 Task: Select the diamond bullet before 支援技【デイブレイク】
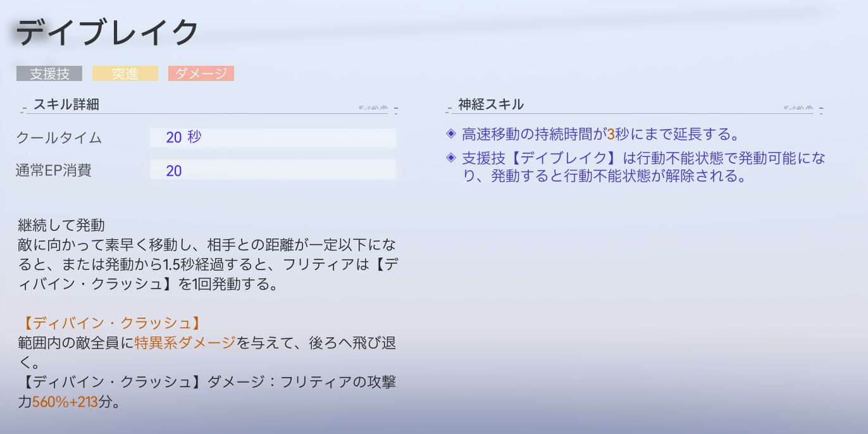tap(450, 157)
